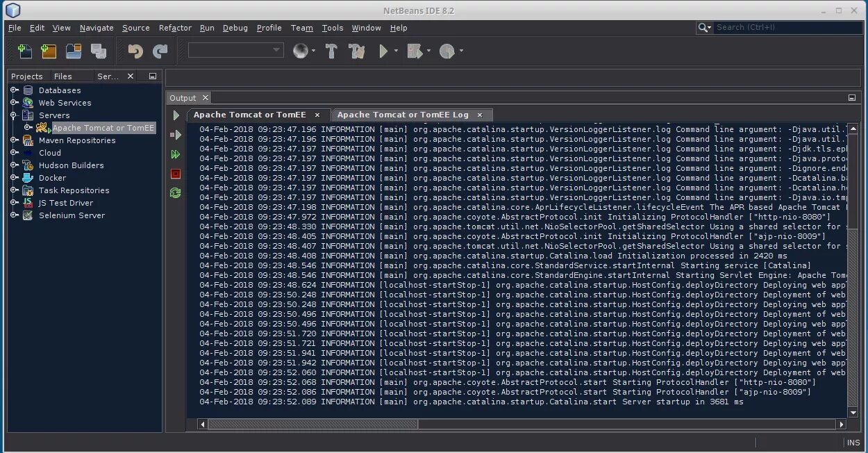Viewport: 868px width, 453px height.
Task: Close the Output window tab
Action: [x=206, y=98]
